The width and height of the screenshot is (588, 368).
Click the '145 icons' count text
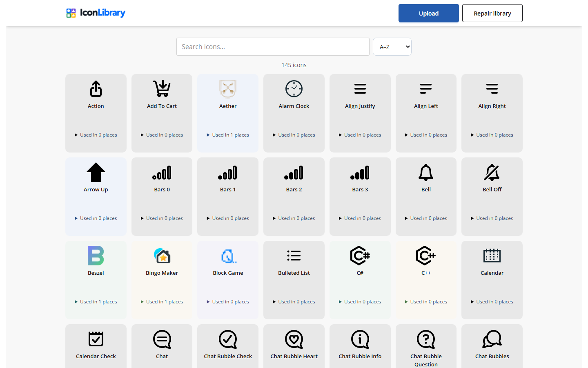point(294,65)
